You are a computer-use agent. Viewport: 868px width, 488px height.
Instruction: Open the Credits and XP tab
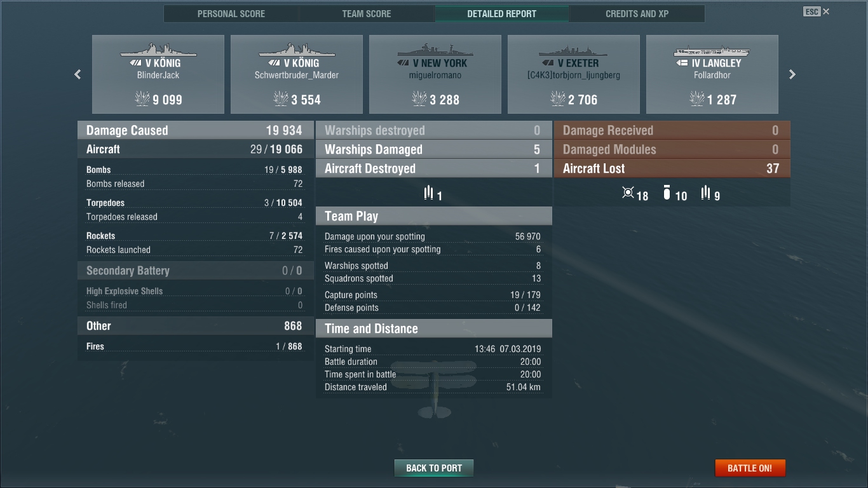637,13
